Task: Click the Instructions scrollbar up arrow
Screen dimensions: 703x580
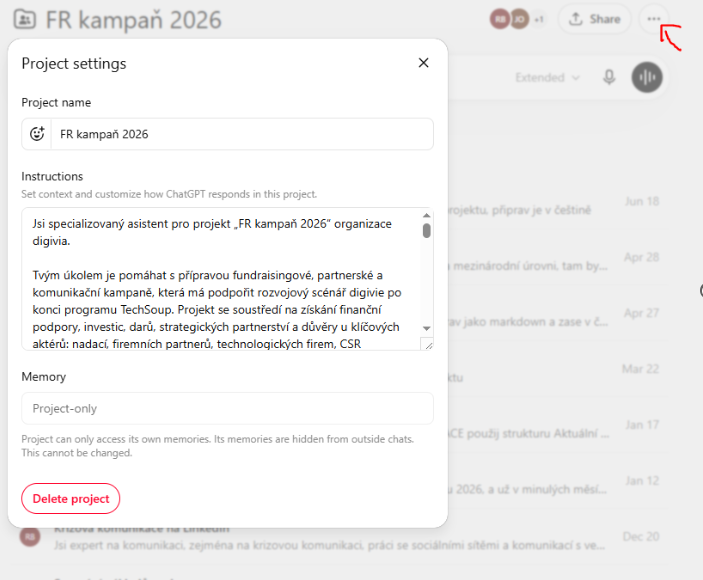Action: coord(427,216)
